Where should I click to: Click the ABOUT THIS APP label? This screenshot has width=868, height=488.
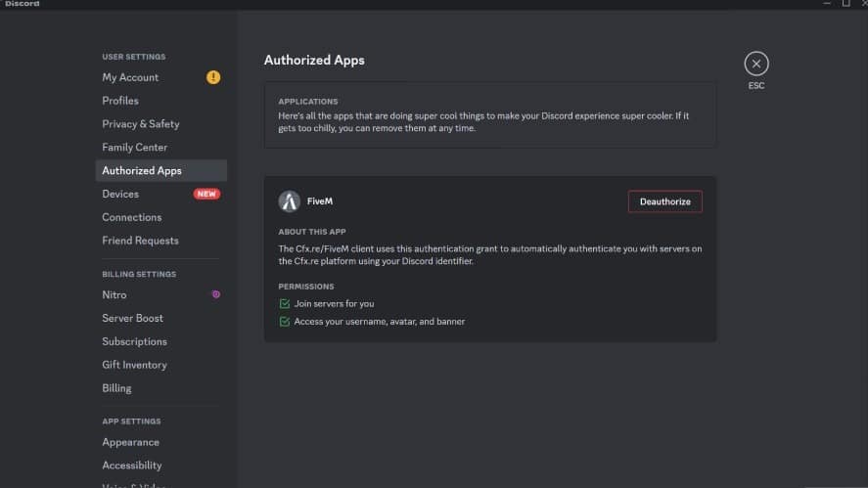point(311,232)
